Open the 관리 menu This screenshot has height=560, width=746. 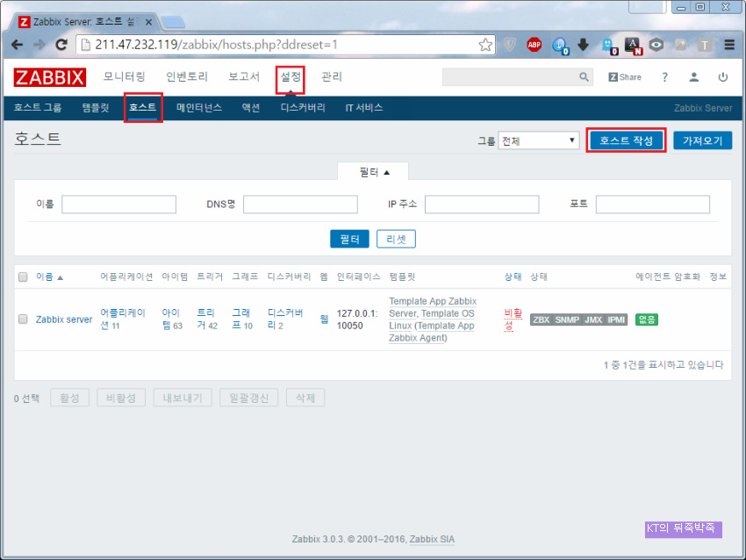[332, 76]
